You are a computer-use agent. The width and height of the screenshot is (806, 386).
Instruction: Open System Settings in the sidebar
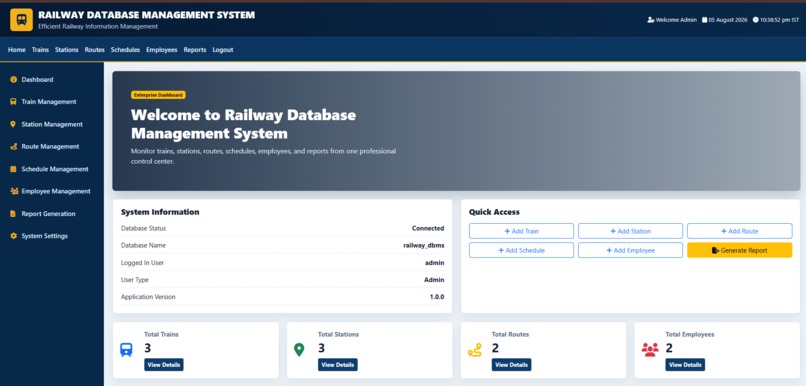pos(45,236)
